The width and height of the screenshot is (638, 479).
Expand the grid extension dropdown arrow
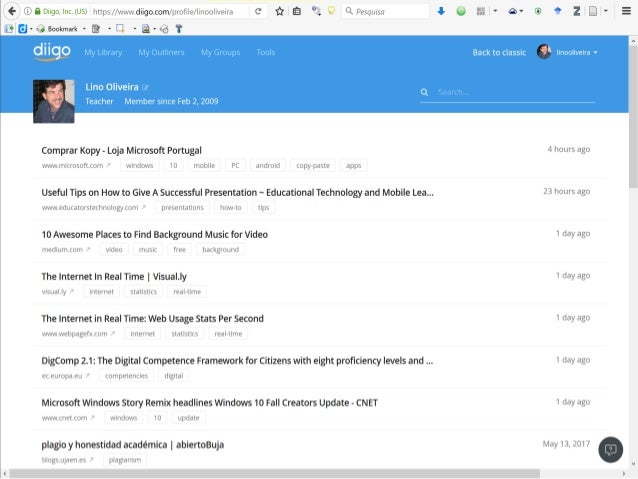[x=495, y=11]
